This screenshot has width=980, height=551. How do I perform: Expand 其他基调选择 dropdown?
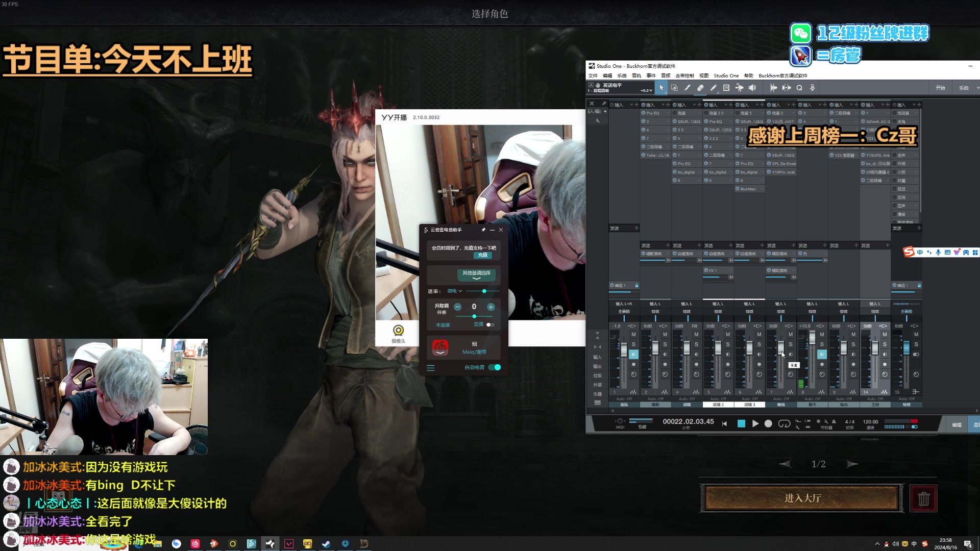(x=476, y=275)
